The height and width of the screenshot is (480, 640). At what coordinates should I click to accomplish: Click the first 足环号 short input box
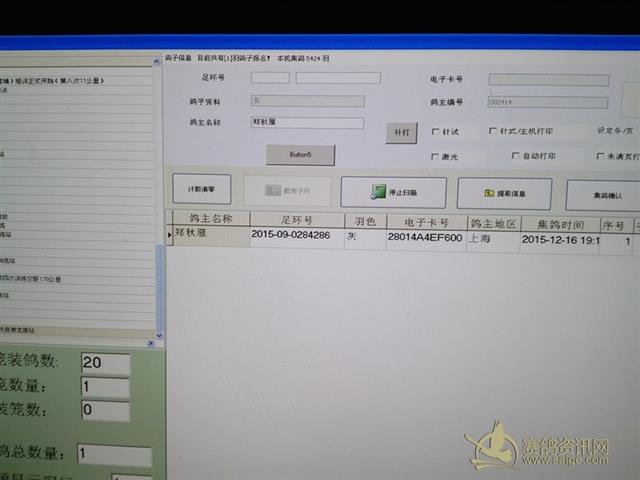[270, 78]
